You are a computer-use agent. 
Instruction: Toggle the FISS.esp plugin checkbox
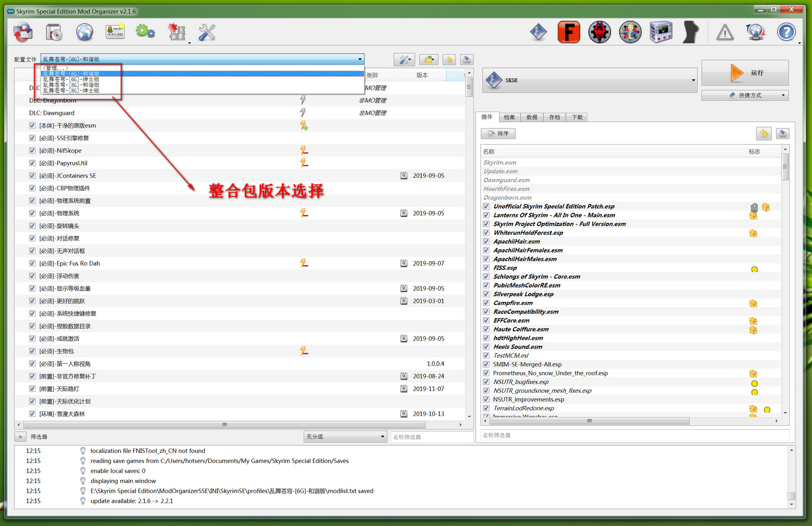tap(486, 268)
